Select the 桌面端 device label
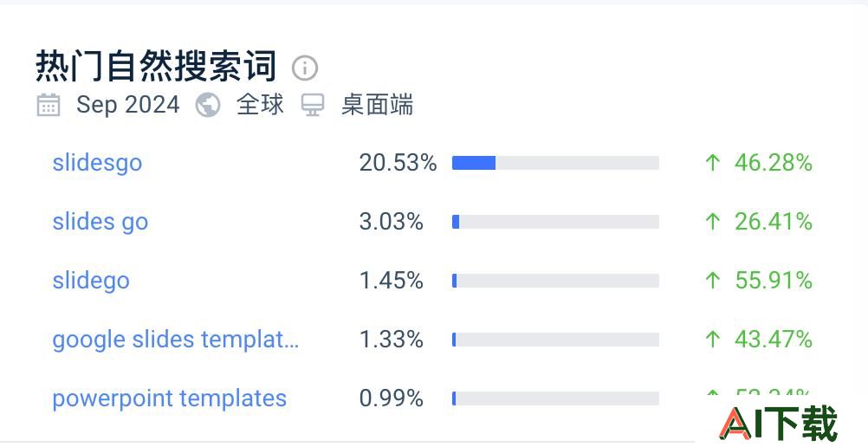Image resolution: width=868 pixels, height=447 pixels. (377, 105)
